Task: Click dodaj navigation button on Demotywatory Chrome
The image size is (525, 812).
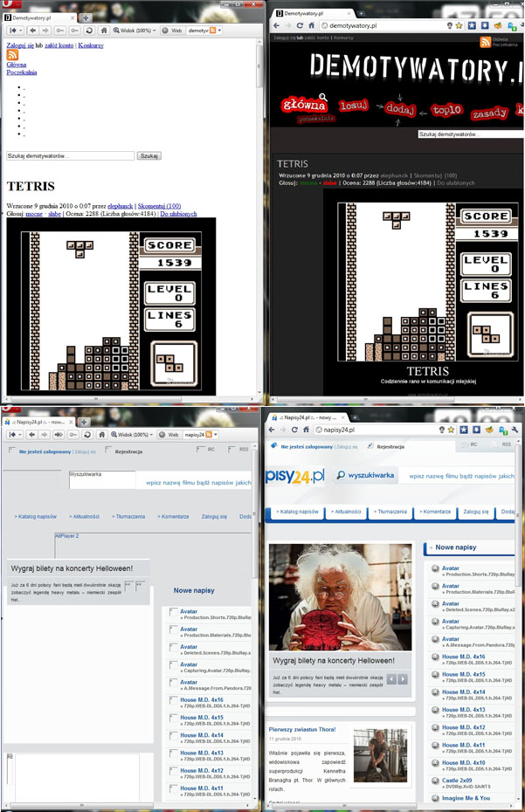Action: (400, 108)
